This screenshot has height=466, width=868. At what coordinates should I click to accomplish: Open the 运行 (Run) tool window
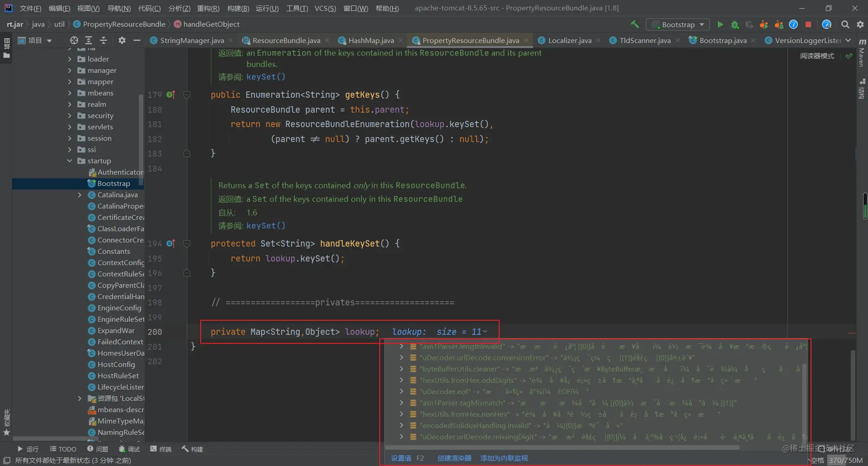(28, 449)
